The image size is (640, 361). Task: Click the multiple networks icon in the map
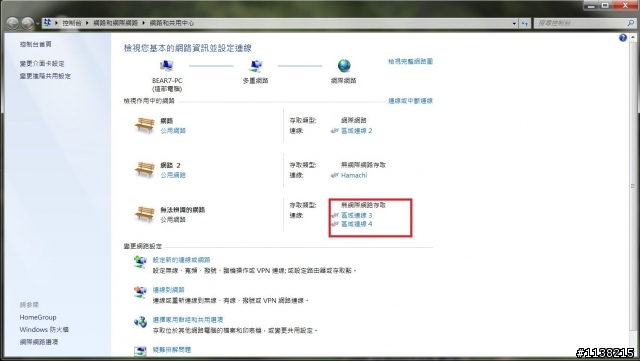[256, 66]
